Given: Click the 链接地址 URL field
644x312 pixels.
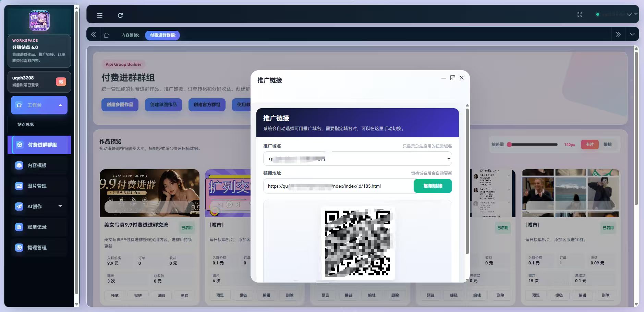Looking at the screenshot, I should coord(338,186).
